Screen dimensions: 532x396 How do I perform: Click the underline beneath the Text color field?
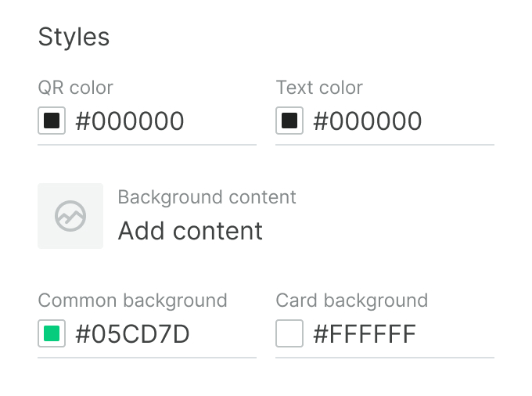coord(385,145)
